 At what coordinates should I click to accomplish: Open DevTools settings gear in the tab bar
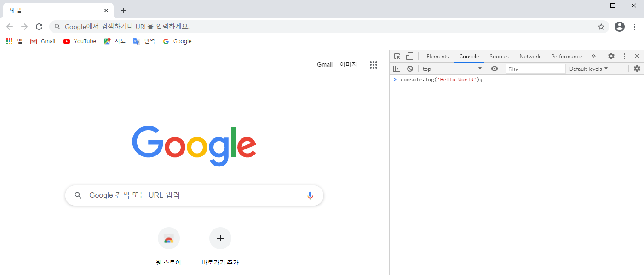611,56
